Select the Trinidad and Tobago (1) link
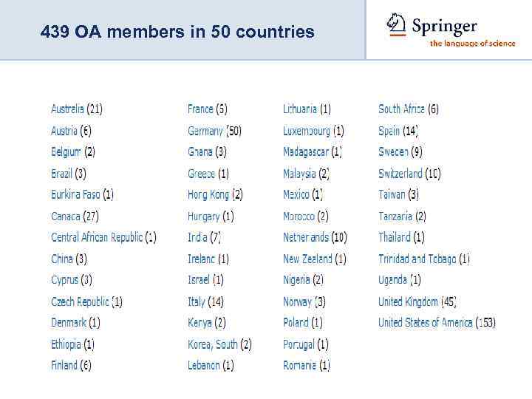The width and height of the screenshot is (532, 399). [424, 259]
